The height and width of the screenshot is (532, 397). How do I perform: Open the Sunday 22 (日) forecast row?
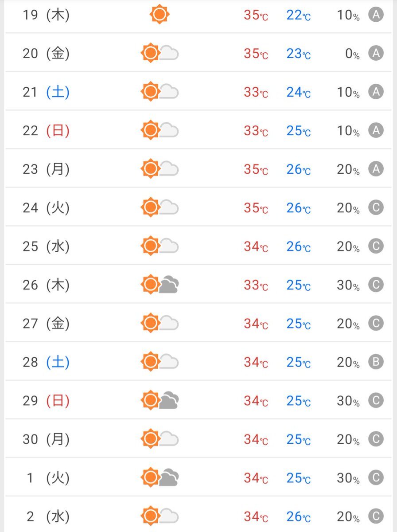tap(198, 131)
